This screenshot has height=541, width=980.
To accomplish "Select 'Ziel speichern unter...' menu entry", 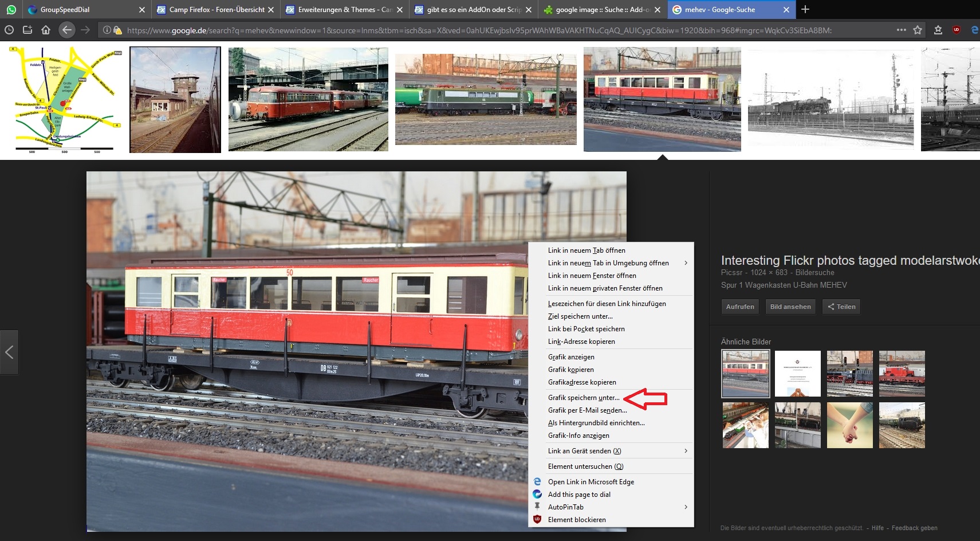I will (611, 316).
